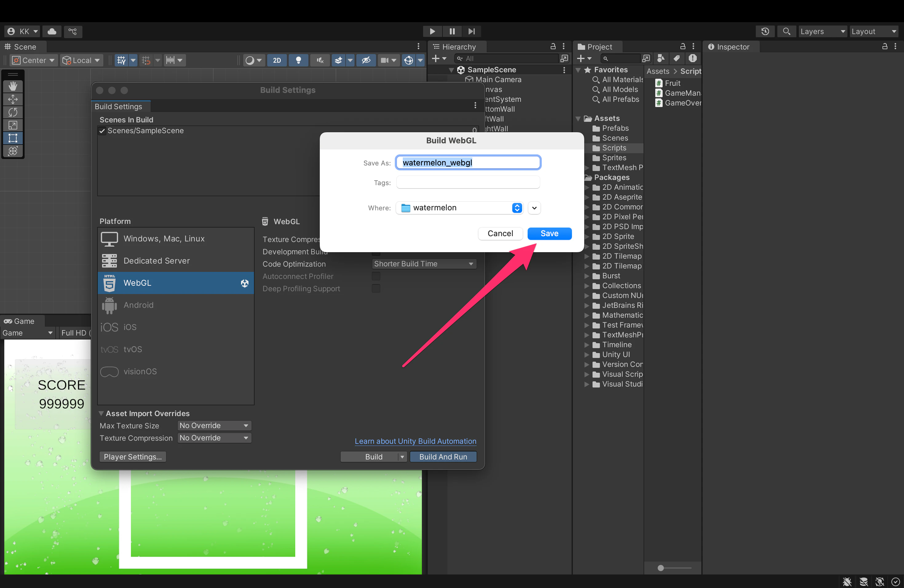Open Unity Cloud services icon
Screen dimensions: 904x588
[52, 31]
